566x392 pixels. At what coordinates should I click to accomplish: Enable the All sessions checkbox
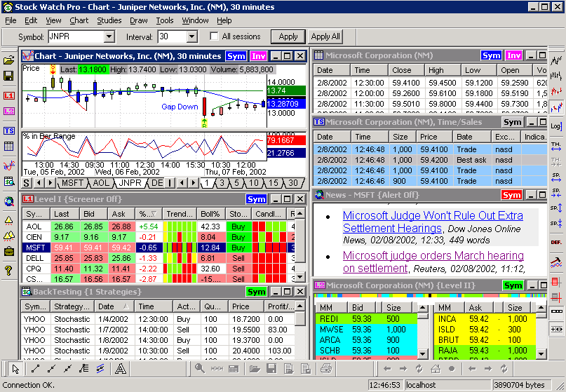tap(214, 36)
